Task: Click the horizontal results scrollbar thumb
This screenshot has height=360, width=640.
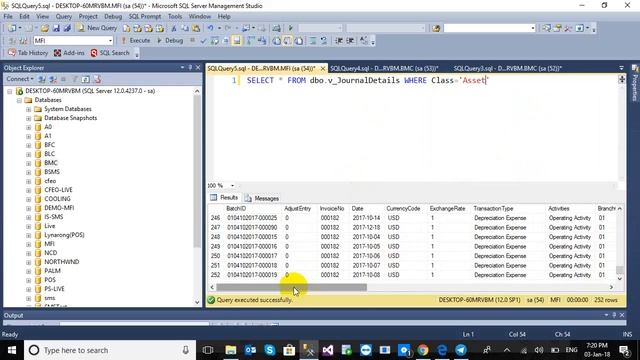Action: [x=291, y=287]
